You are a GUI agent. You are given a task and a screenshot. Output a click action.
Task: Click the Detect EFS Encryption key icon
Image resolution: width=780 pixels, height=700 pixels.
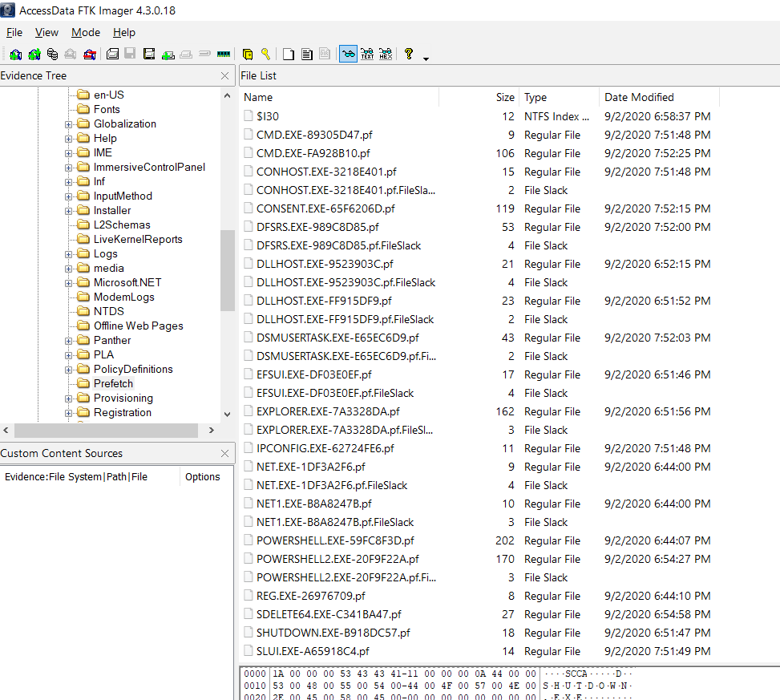click(x=265, y=54)
